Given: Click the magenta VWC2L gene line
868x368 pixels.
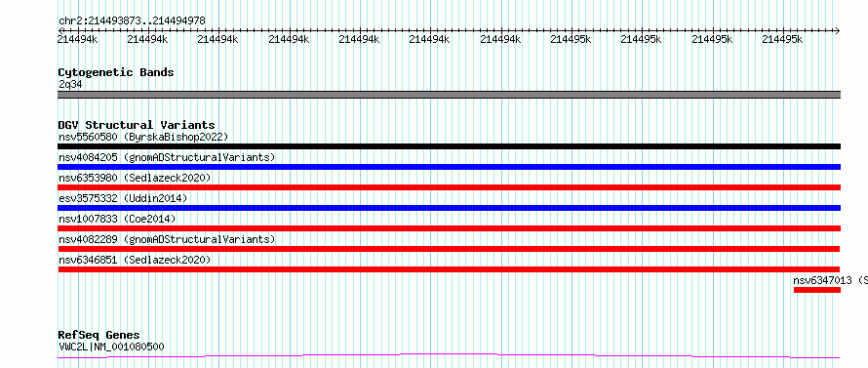Looking at the screenshot, I should coord(449,355).
